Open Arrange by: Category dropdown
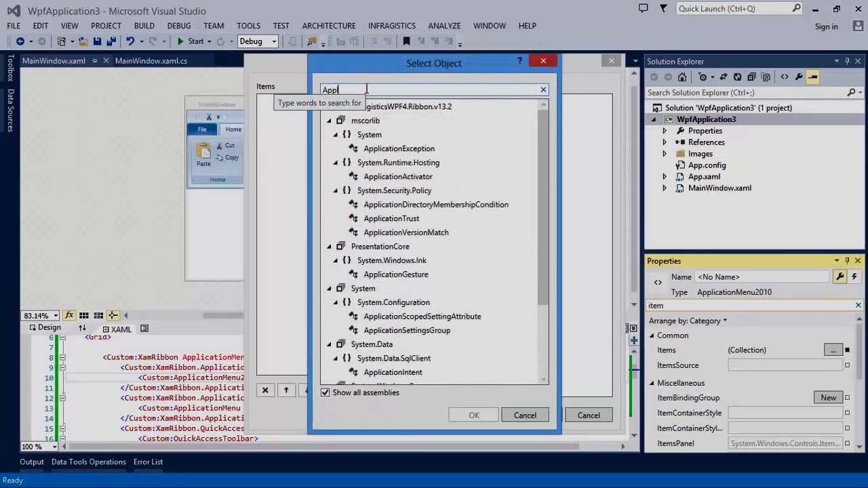The image size is (868, 488). tap(688, 321)
